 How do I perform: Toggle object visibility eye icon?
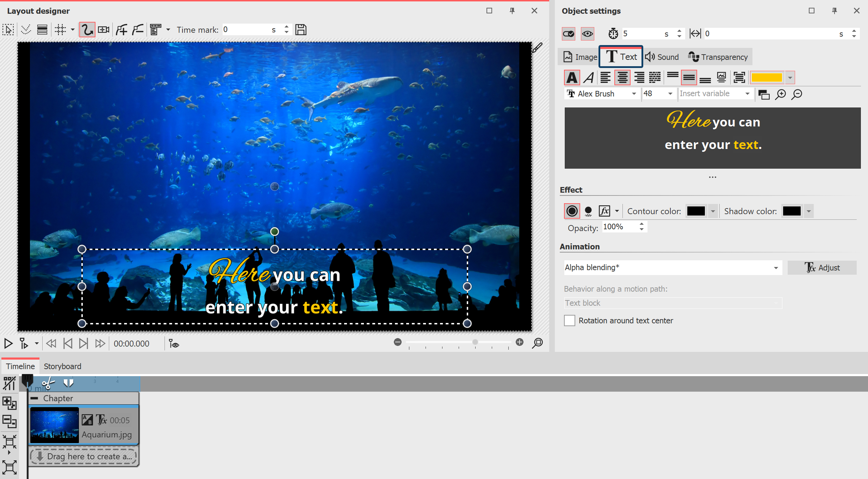(x=587, y=33)
